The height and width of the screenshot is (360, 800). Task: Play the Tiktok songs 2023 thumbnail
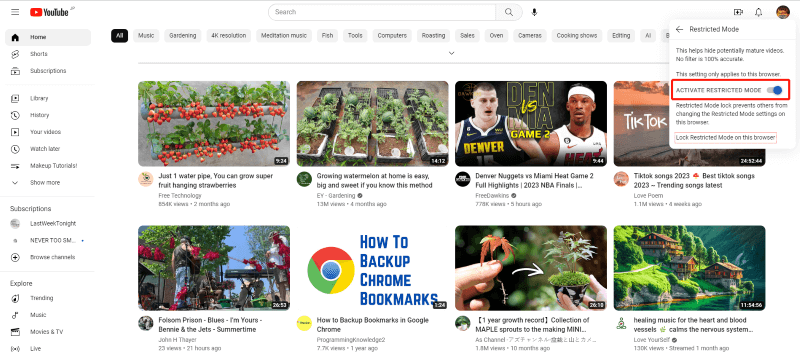(x=689, y=124)
